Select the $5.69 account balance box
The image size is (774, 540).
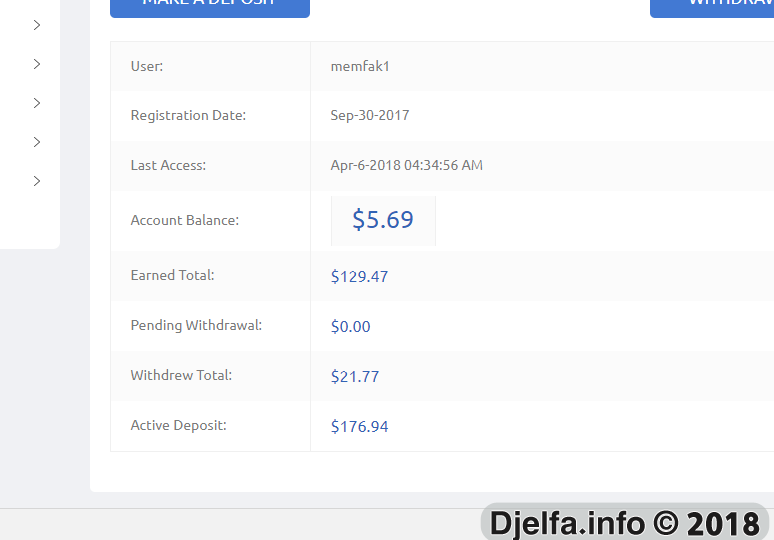pyautogui.click(x=383, y=221)
